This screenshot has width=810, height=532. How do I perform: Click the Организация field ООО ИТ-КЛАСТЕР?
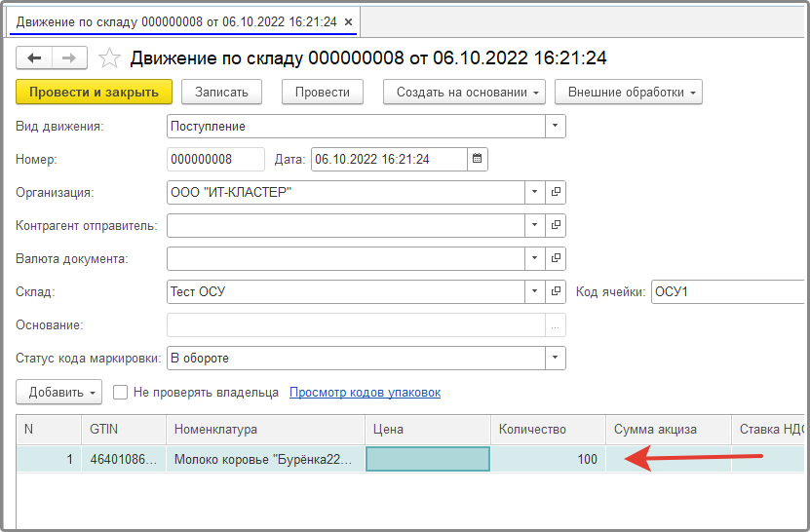tap(346, 192)
